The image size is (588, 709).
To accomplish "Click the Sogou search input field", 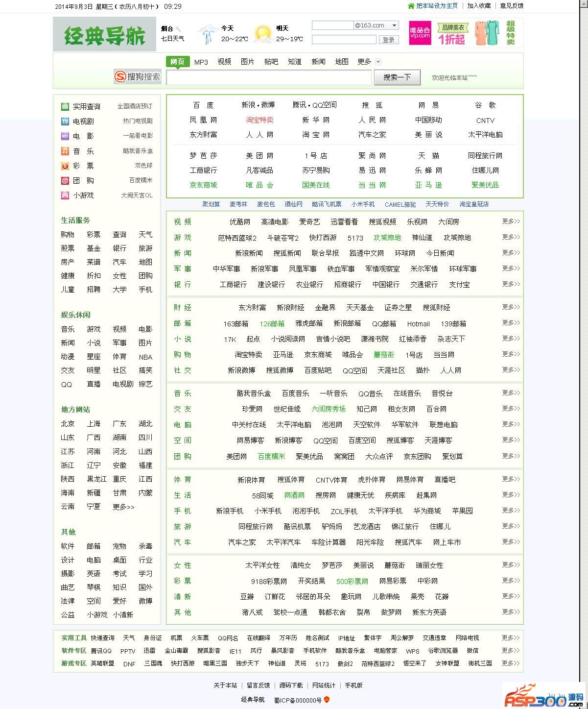I will click(x=269, y=77).
